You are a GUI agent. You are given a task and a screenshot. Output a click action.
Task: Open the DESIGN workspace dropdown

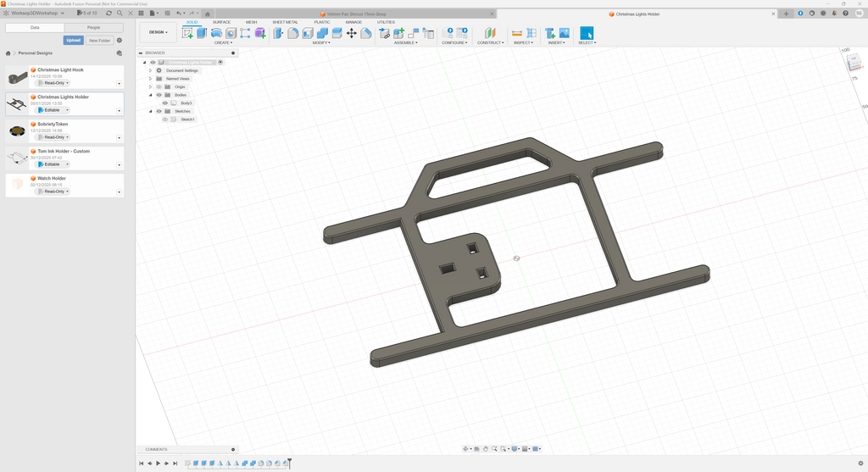159,32
